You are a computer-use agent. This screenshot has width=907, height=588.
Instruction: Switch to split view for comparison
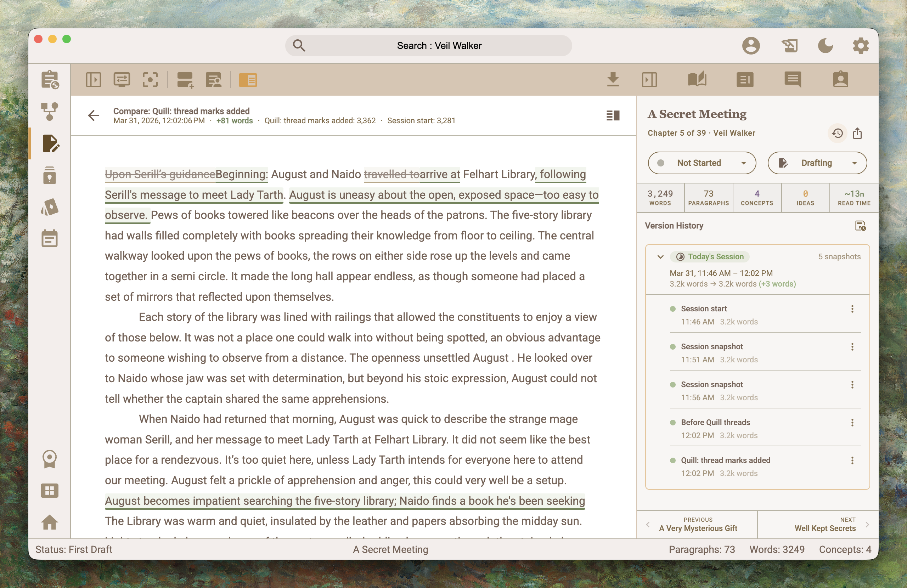(x=613, y=115)
